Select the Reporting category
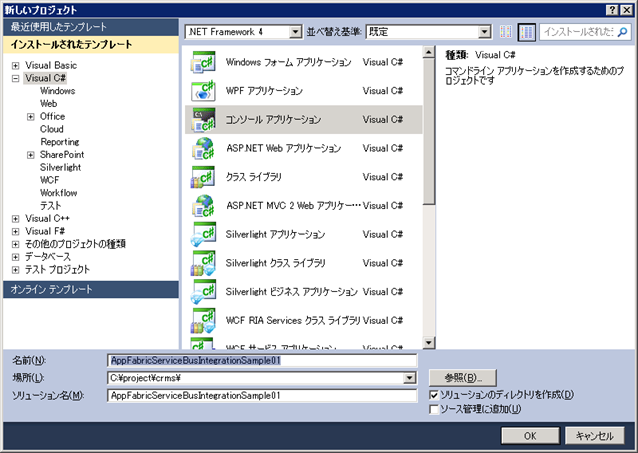 click(59, 142)
